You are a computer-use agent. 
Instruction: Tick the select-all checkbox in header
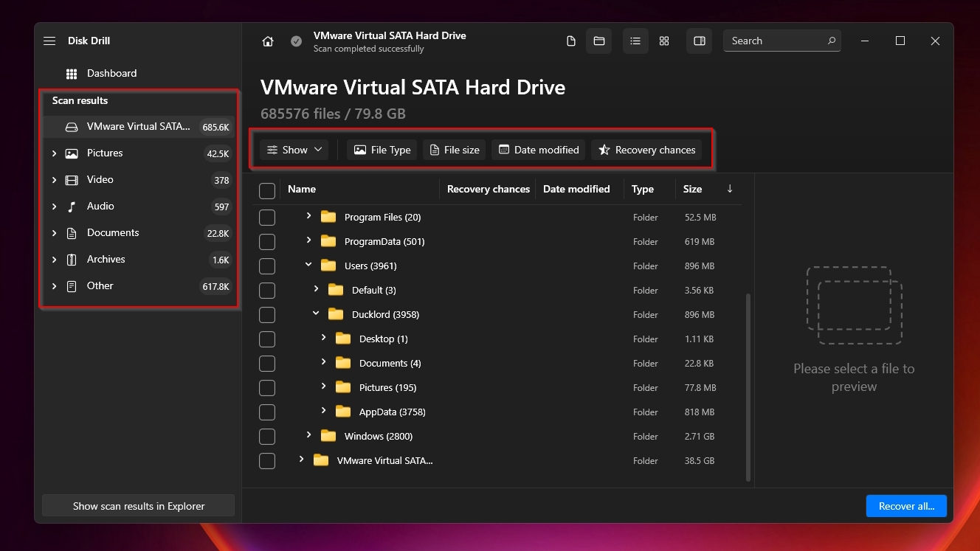[x=267, y=191]
